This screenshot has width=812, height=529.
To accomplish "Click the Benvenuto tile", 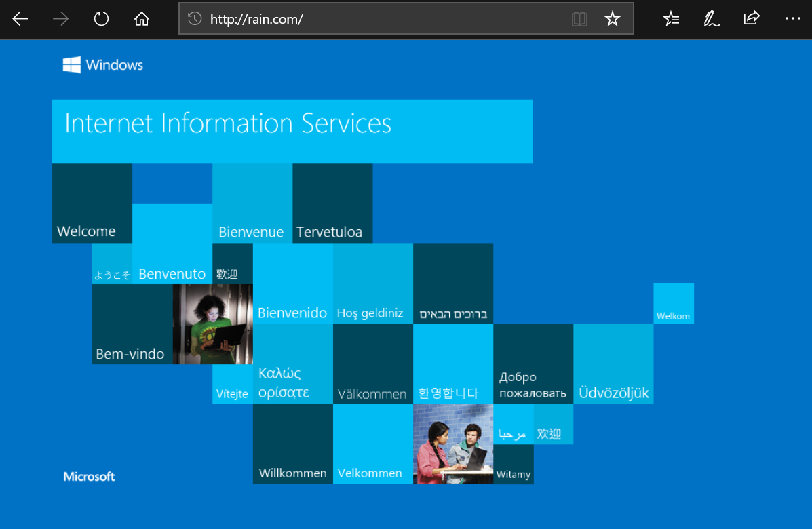I will click(172, 243).
